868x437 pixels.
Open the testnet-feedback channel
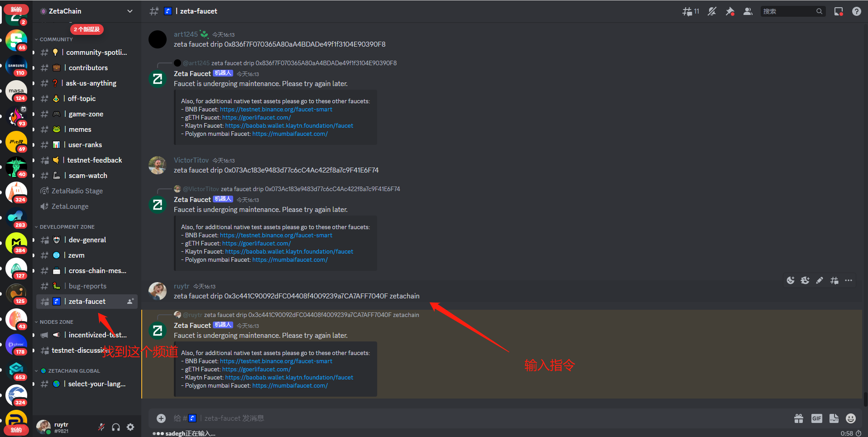pos(86,160)
